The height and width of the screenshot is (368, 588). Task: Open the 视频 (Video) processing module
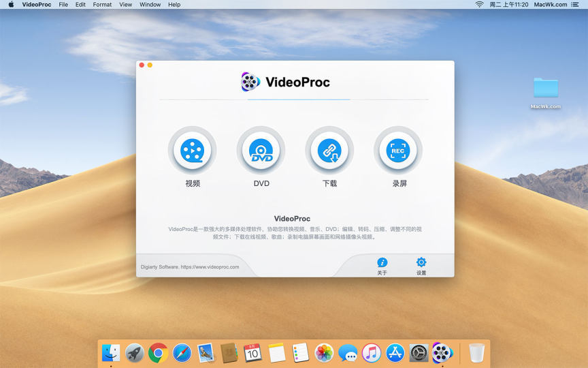click(193, 151)
